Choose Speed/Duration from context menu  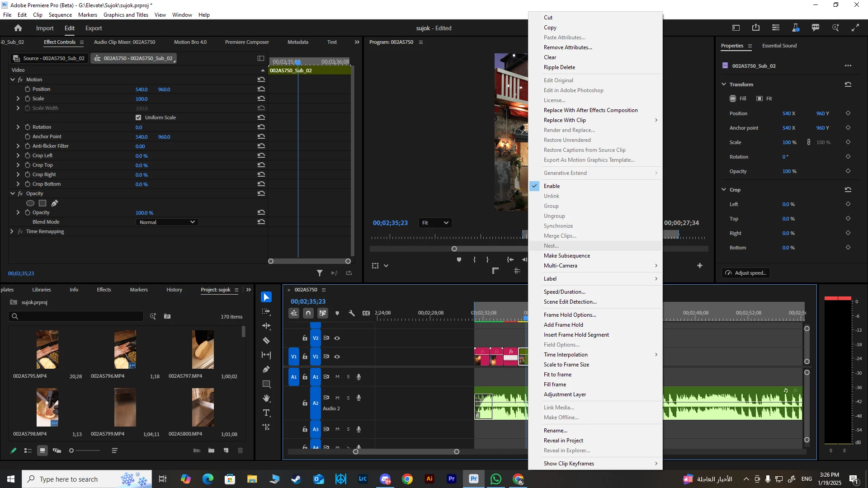[x=564, y=292]
